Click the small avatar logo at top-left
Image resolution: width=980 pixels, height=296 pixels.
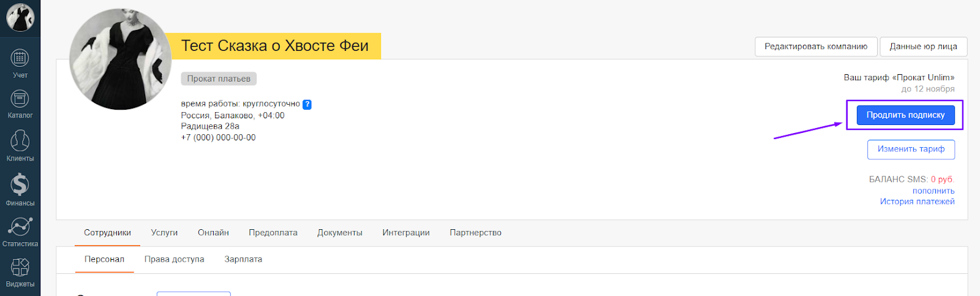(20, 17)
